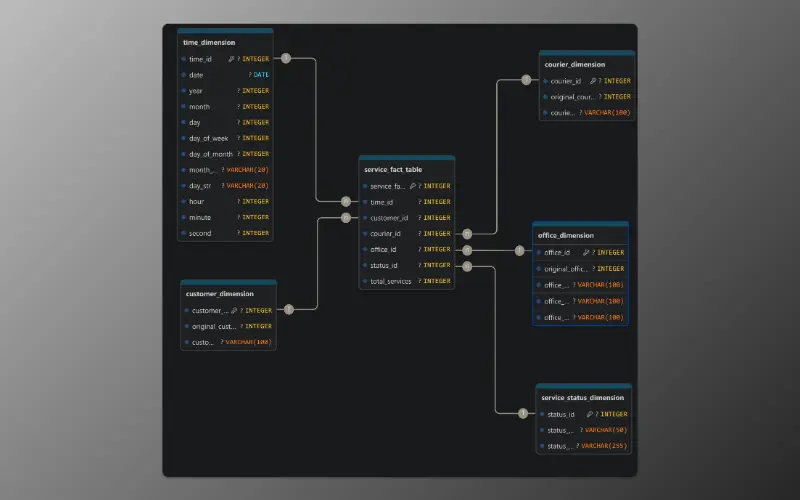Click the day_str column

[225, 186]
